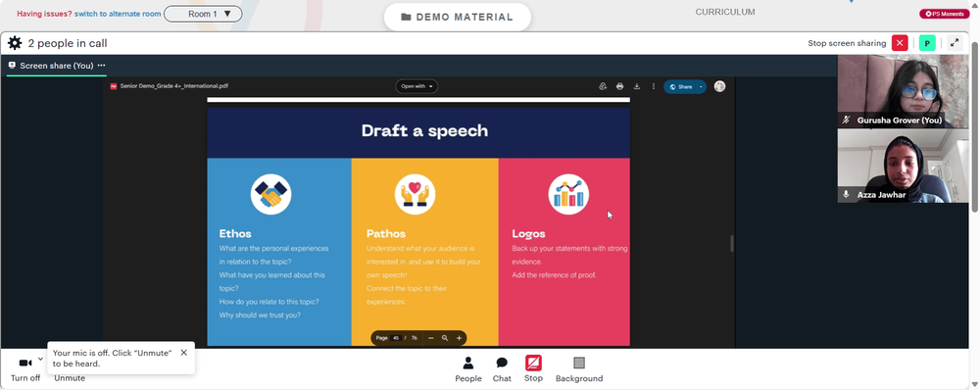
Task: Open the Open with dropdown
Action: 416,86
